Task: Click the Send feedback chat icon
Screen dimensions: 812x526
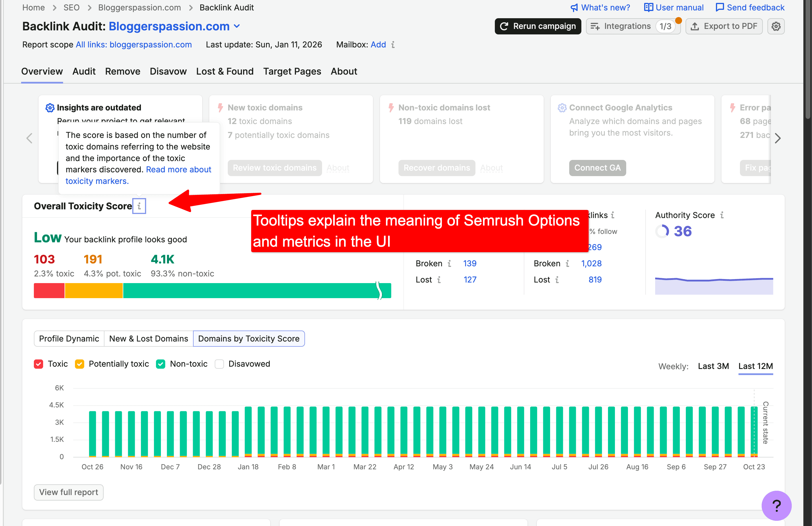Action: [x=719, y=8]
